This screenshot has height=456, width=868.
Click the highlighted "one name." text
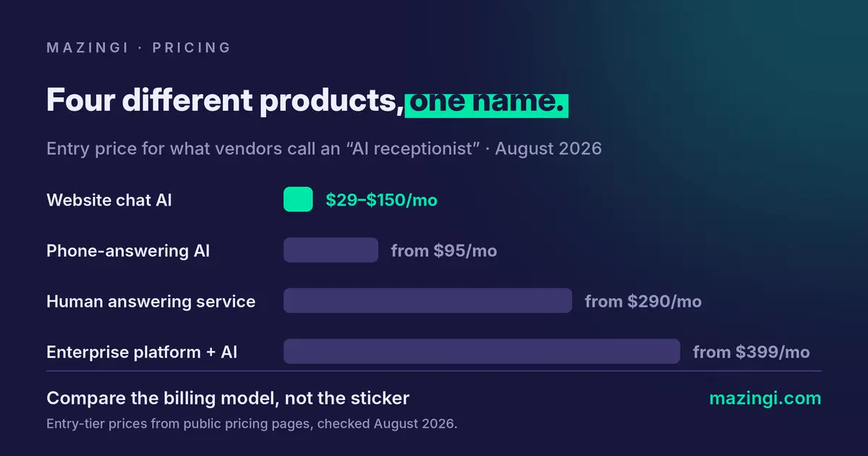click(x=487, y=102)
